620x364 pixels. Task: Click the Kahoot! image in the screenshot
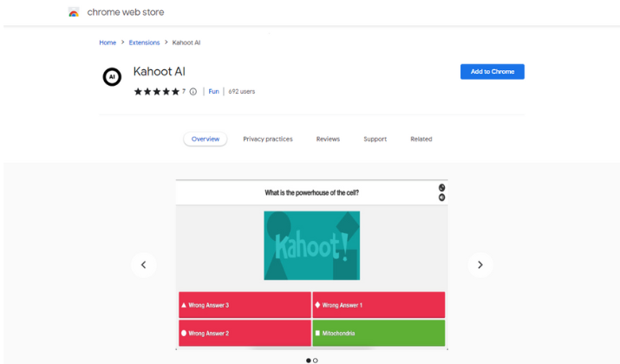[x=311, y=245]
